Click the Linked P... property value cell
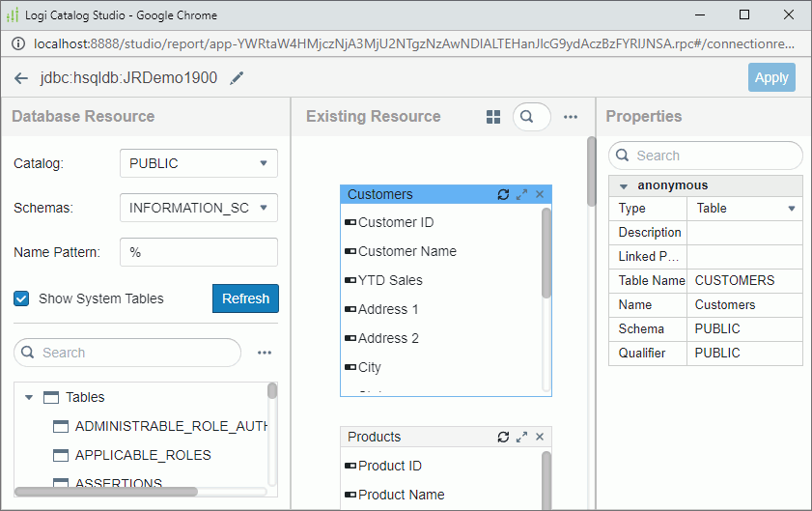This screenshot has height=511, width=812. tap(744, 257)
